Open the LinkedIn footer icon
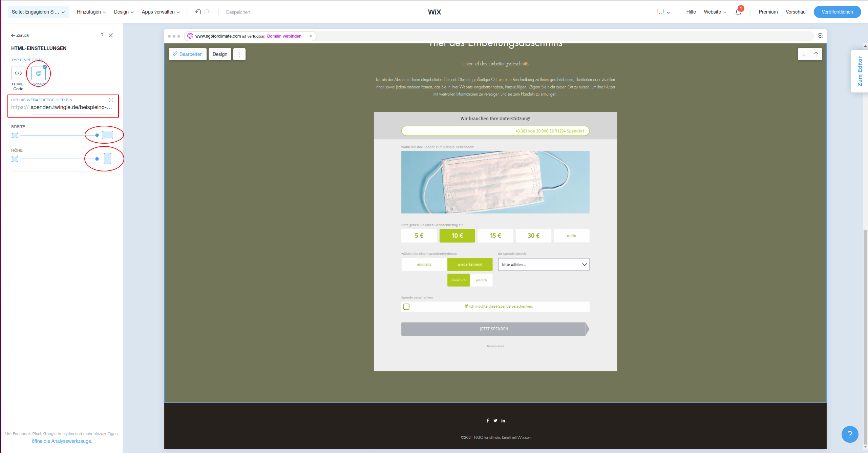This screenshot has height=453, width=868. [x=503, y=420]
